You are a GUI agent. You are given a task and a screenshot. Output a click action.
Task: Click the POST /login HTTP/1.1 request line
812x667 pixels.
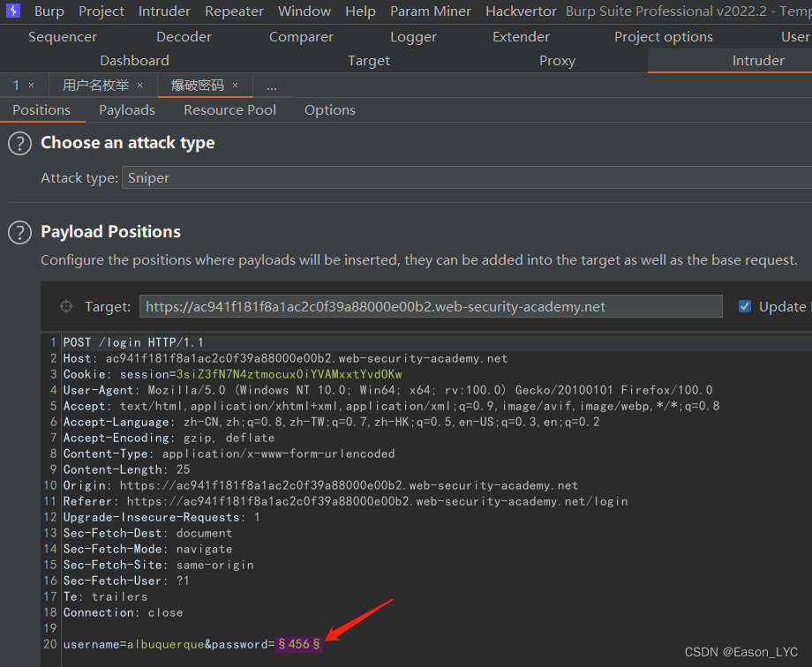click(133, 342)
